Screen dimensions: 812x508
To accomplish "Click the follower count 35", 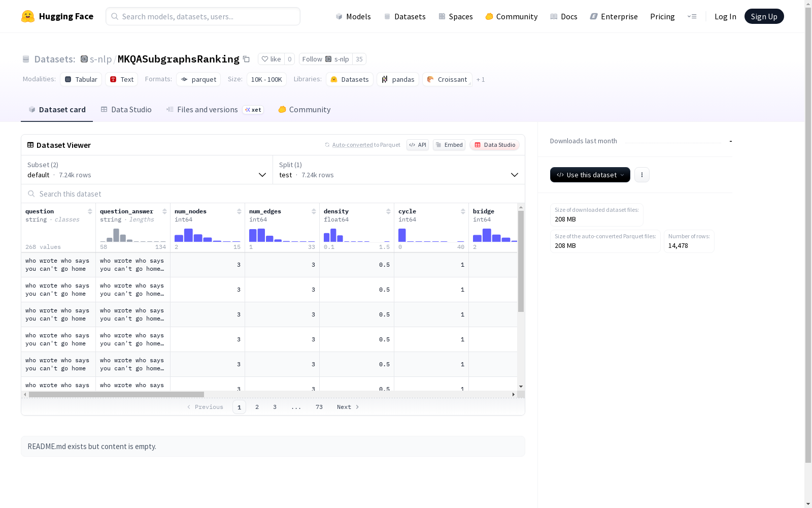I will tap(359, 59).
